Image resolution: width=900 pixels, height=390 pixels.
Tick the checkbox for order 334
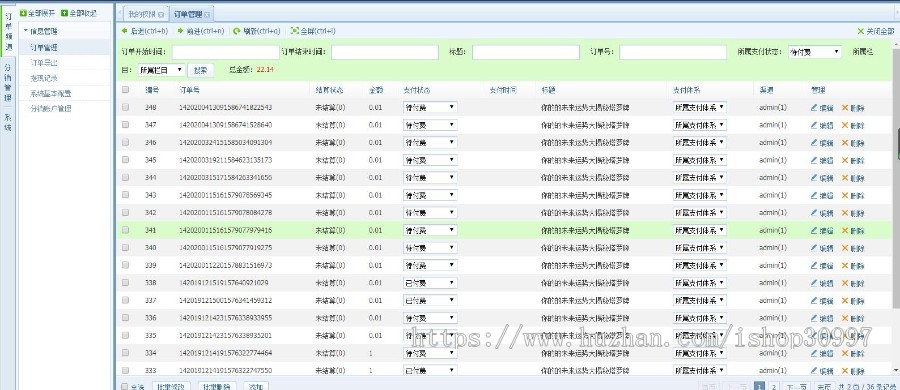125,353
